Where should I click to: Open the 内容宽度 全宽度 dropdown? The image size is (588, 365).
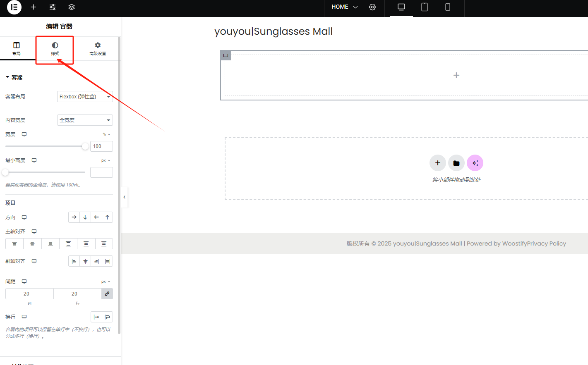pos(85,120)
